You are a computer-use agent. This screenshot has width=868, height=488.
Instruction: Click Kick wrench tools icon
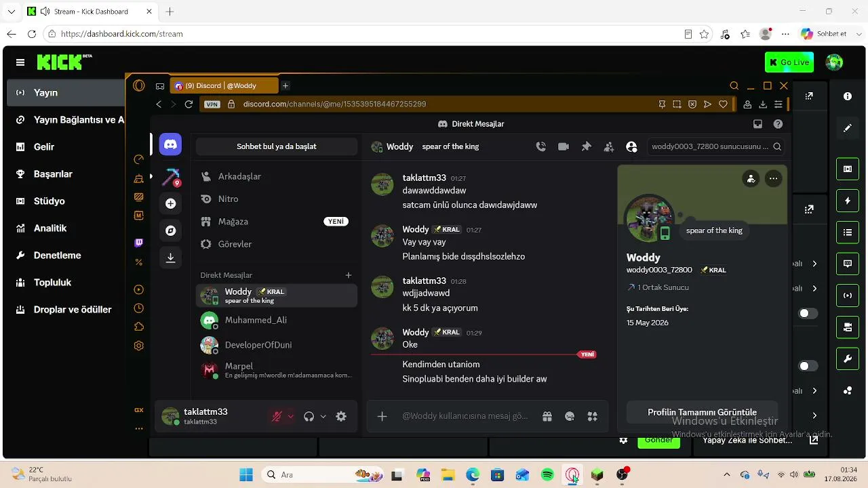pos(848,359)
